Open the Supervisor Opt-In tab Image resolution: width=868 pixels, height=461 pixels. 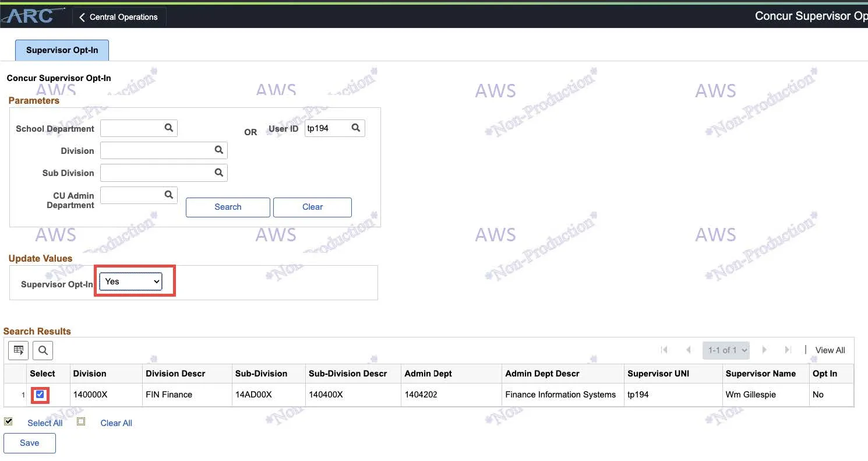click(x=62, y=50)
